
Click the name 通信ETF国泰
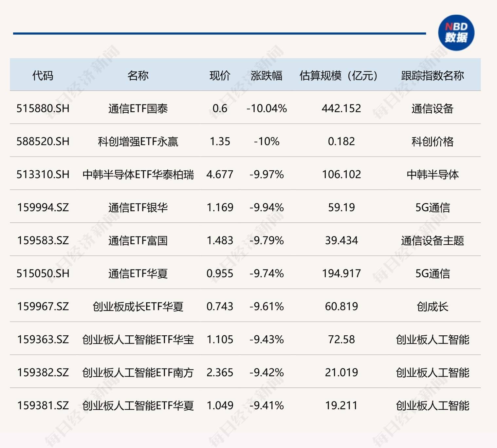click(138, 108)
